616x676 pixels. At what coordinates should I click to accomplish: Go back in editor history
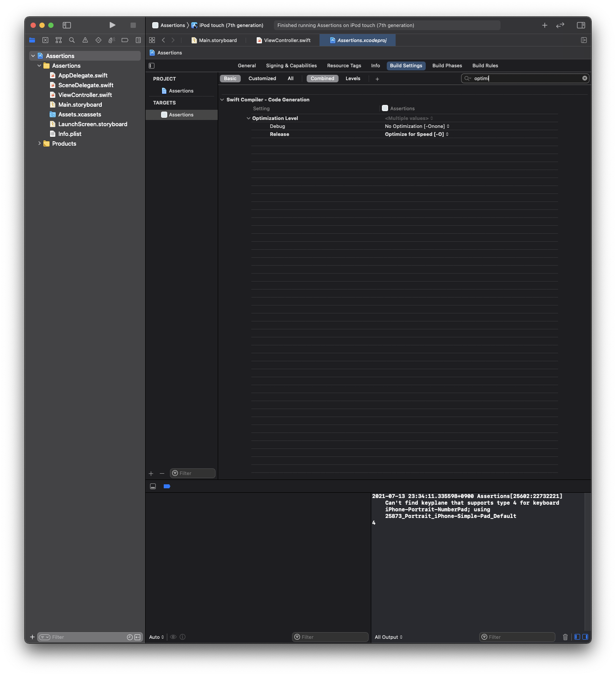click(163, 40)
